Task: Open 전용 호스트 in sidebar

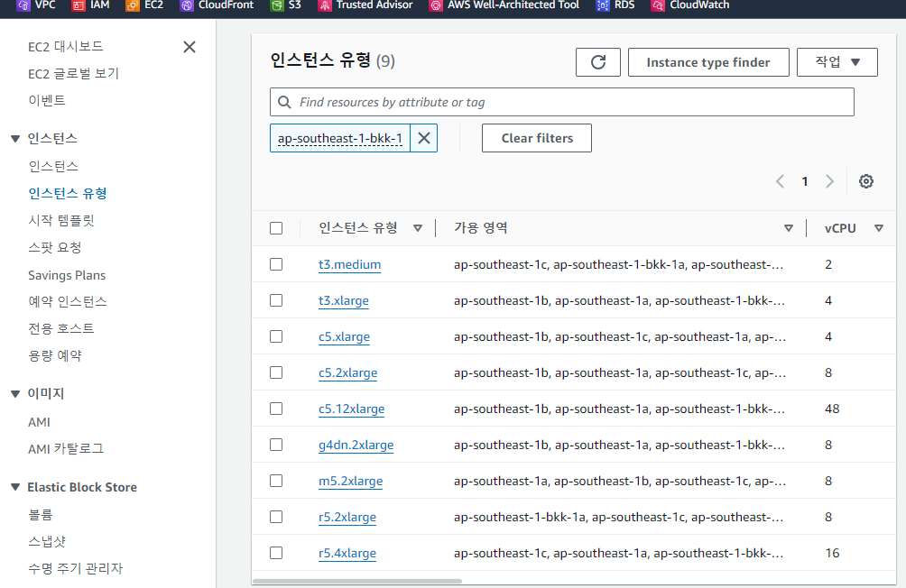Action: [x=61, y=328]
